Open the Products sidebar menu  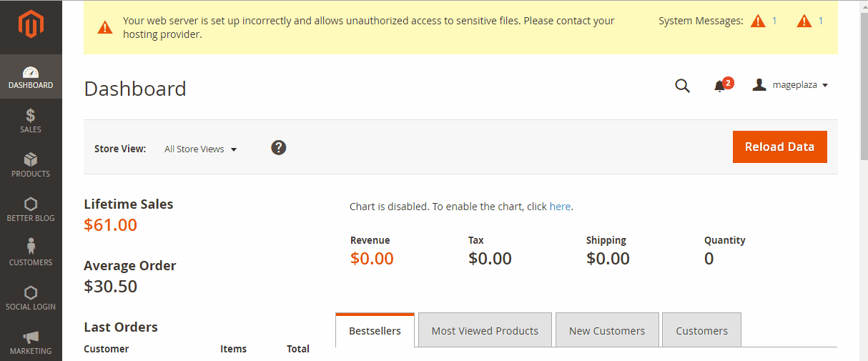click(31, 164)
